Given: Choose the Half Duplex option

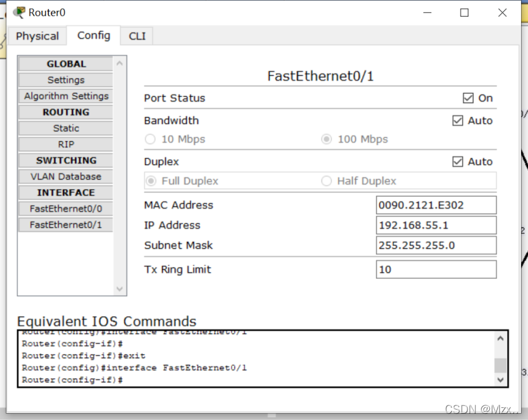Looking at the screenshot, I should point(327,181).
